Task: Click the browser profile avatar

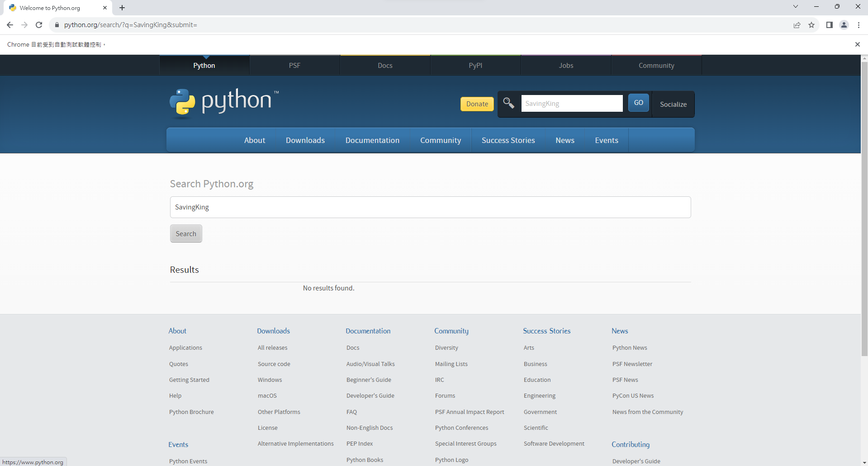Action: point(844,25)
